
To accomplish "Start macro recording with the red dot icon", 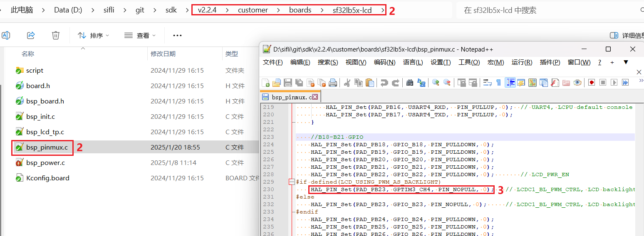I will [x=592, y=83].
